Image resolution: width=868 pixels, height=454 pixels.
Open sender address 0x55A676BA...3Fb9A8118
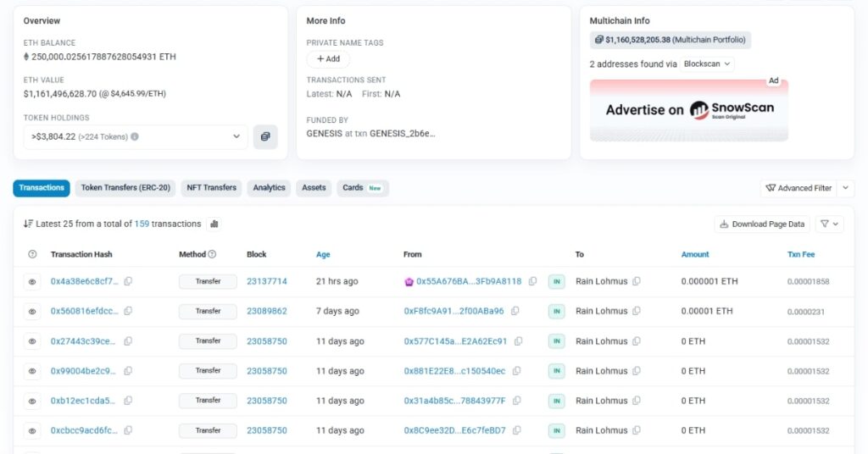[469, 281]
